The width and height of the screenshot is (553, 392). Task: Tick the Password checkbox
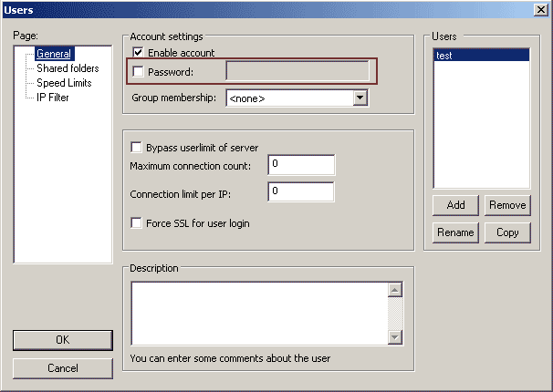(x=138, y=71)
